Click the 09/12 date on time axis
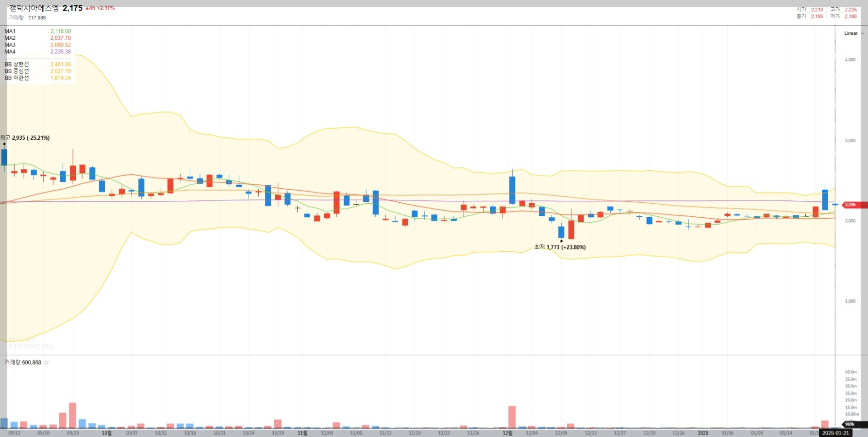This screenshot has width=868, height=437. (x=14, y=433)
